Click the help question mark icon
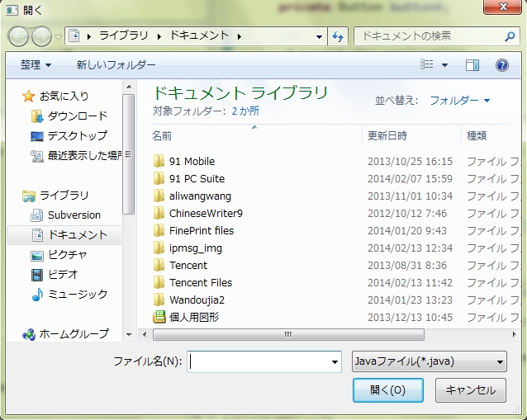The image size is (527, 420). [x=501, y=64]
